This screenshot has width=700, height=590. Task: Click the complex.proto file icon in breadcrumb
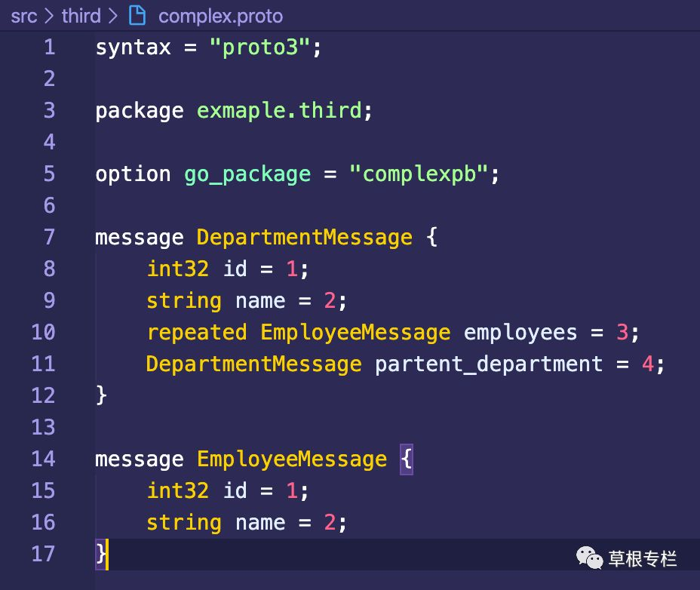(137, 16)
